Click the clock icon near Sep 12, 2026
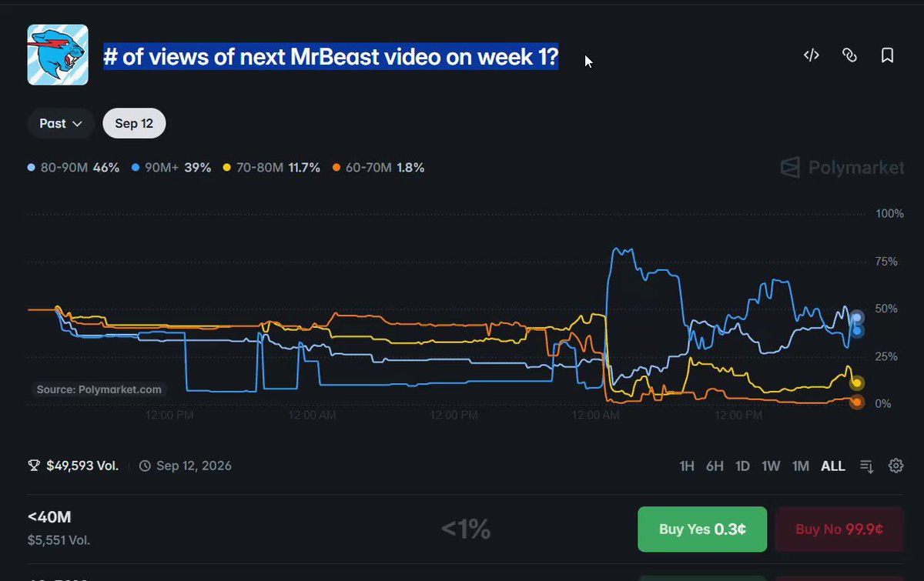This screenshot has height=581, width=924. pos(146,466)
